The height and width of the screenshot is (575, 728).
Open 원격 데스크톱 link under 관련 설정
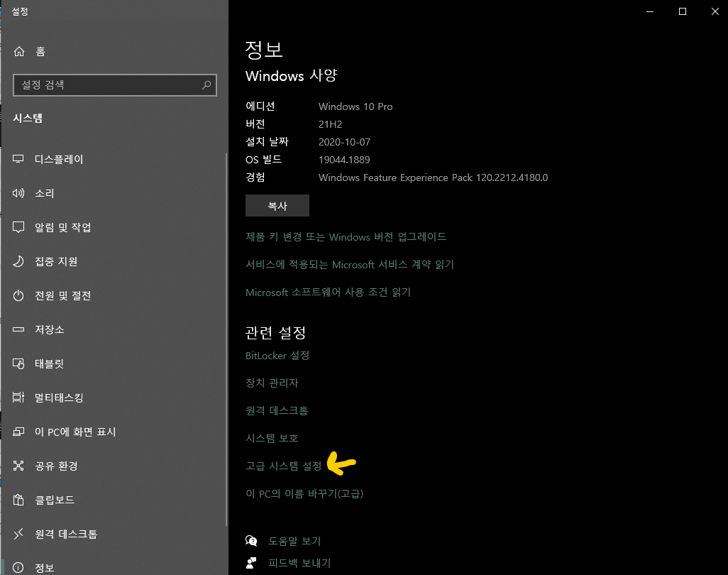point(277,410)
